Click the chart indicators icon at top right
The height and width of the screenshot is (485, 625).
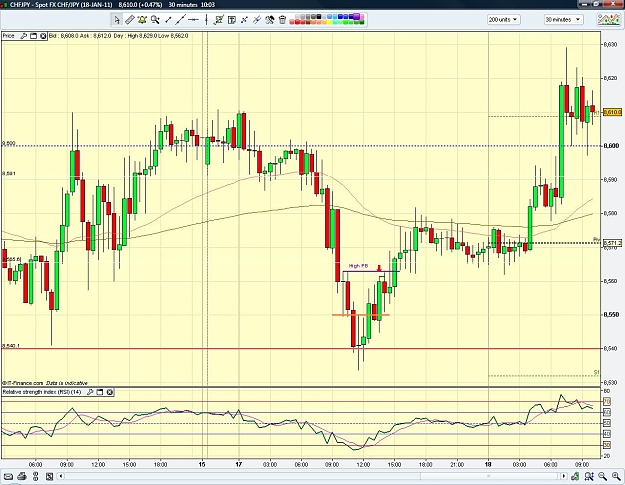pos(609,19)
